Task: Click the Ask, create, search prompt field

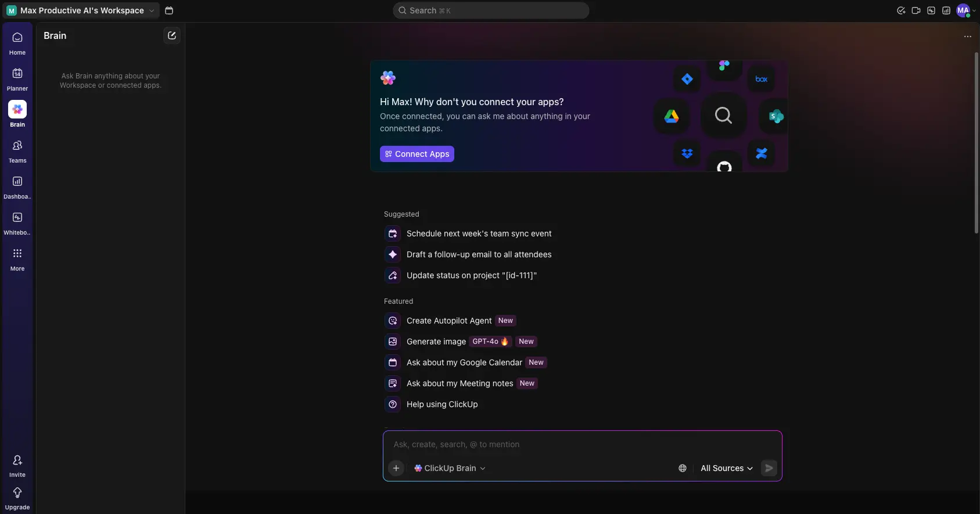Action: (x=583, y=444)
